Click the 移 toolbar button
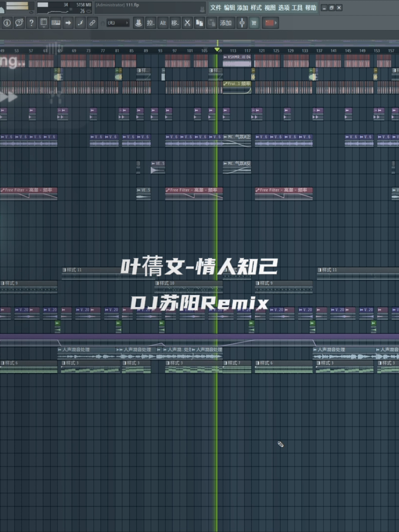The image size is (399, 532). pos(175,23)
